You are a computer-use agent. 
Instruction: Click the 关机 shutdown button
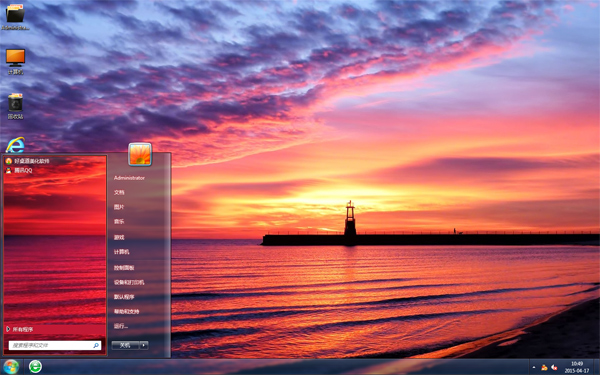(x=125, y=345)
